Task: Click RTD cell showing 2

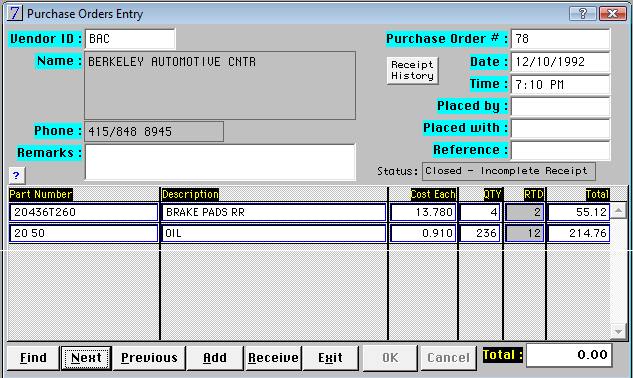Action: point(524,212)
